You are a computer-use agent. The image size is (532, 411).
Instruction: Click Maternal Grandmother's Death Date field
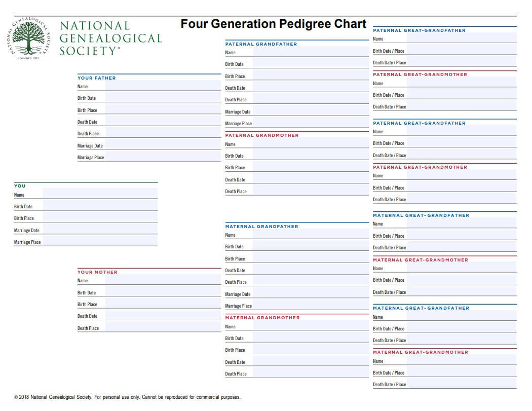311,361
